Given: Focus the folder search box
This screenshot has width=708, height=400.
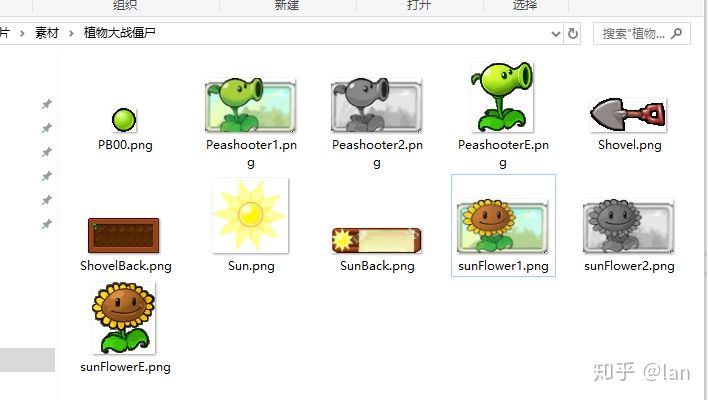Looking at the screenshot, I should tap(642, 33).
